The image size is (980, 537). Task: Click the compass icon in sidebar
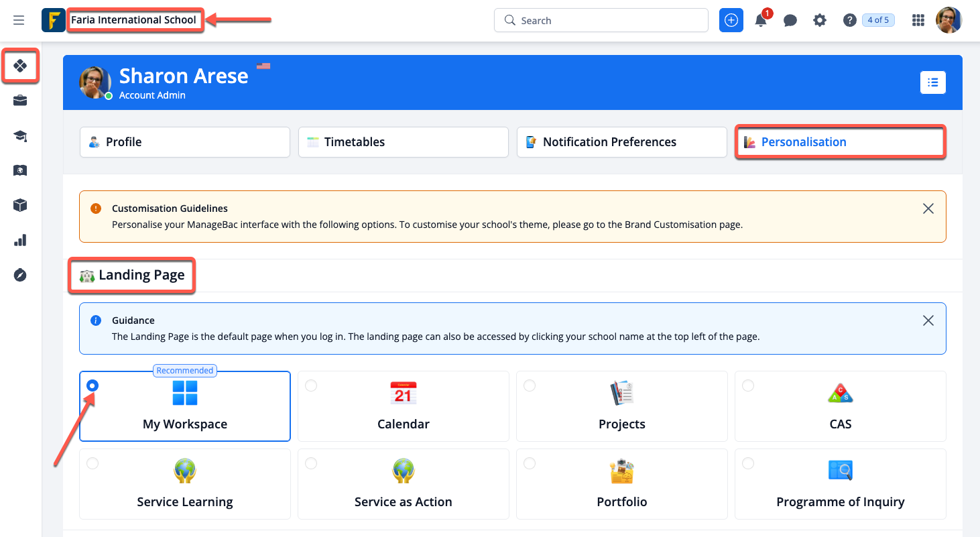coord(20,275)
